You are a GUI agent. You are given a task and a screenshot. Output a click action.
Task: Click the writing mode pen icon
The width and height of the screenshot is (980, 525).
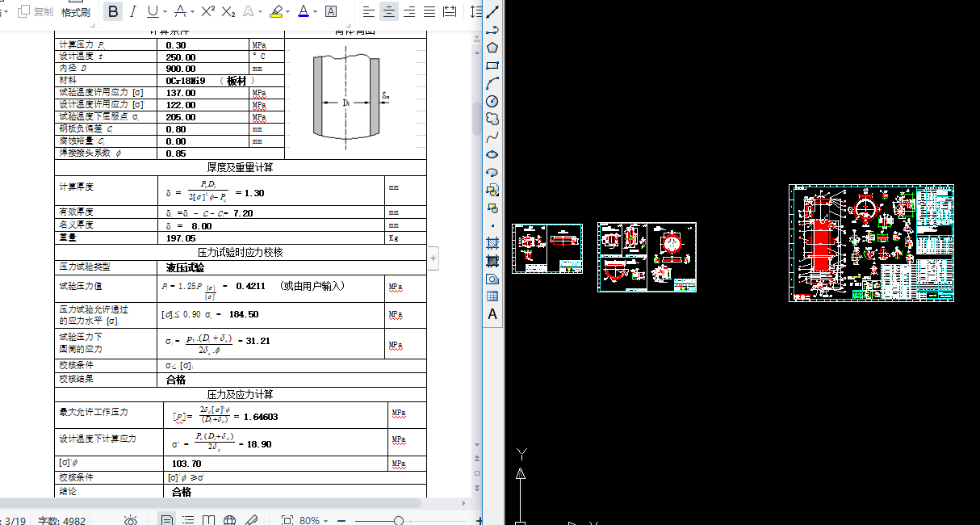(251, 521)
